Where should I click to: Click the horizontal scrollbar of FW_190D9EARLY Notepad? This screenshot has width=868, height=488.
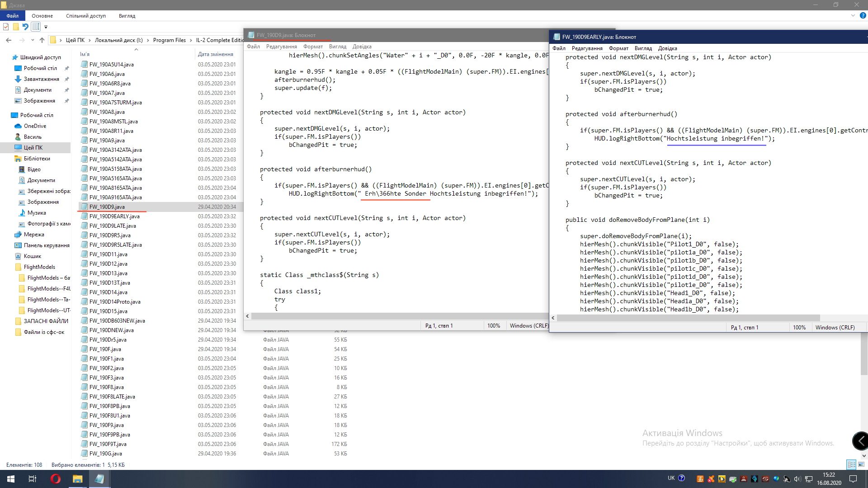tap(687, 318)
